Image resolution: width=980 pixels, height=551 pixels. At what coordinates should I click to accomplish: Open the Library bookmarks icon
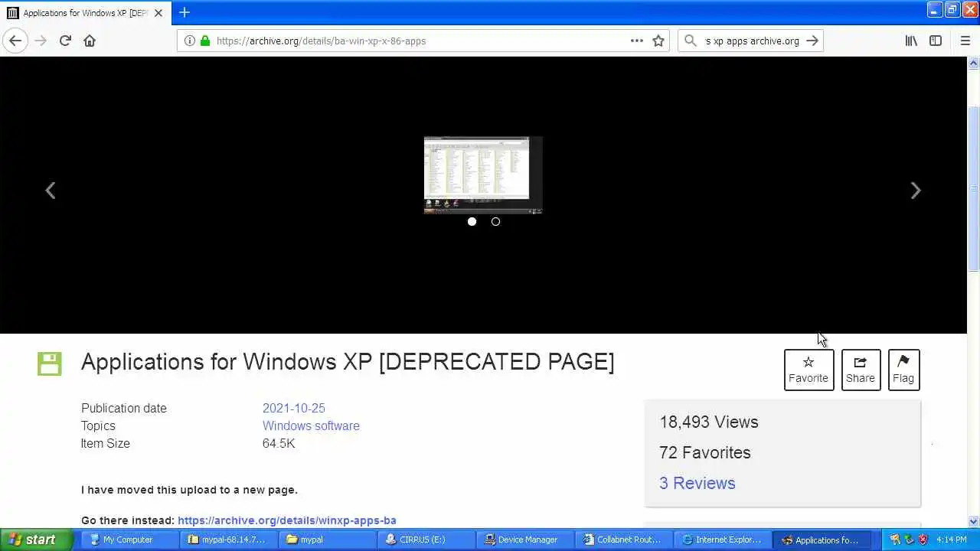click(911, 41)
